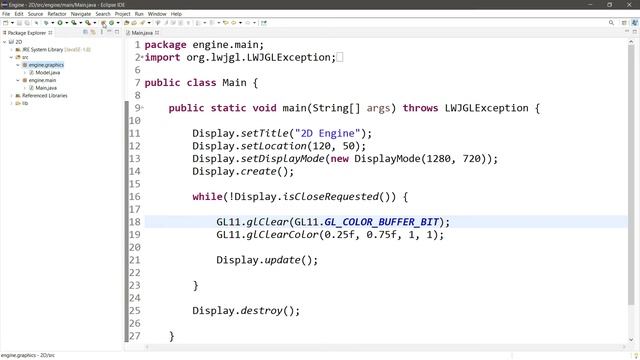Screen dimensions: 640x360
Task: Expand folded imports on line 2
Action: (142, 57)
